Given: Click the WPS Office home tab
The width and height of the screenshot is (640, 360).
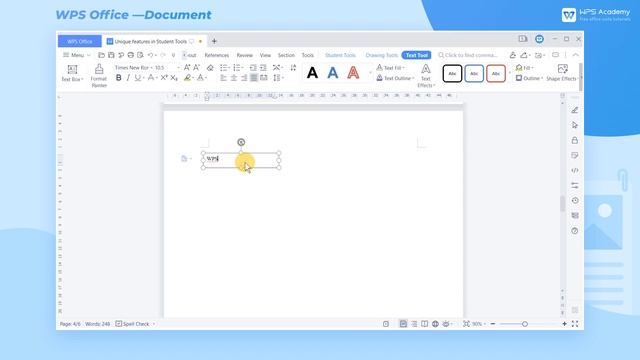Looking at the screenshot, I should point(80,41).
